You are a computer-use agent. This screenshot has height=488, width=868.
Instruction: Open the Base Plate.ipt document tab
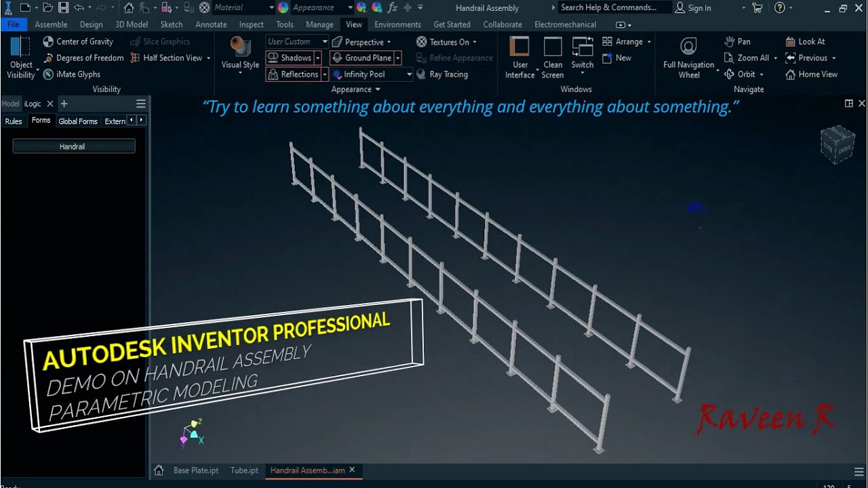[x=195, y=470]
